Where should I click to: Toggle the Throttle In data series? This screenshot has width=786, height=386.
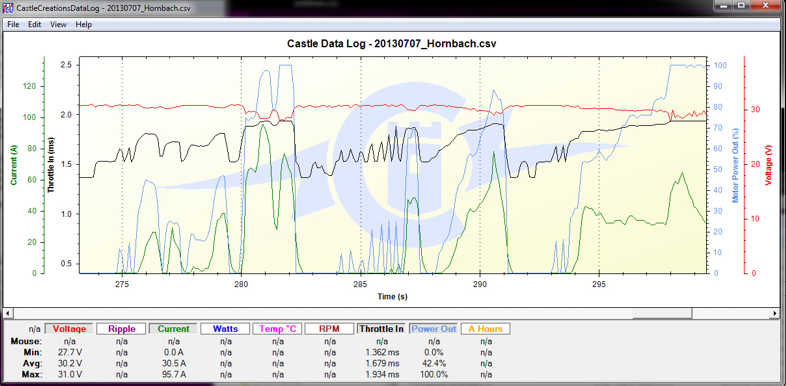pyautogui.click(x=381, y=329)
